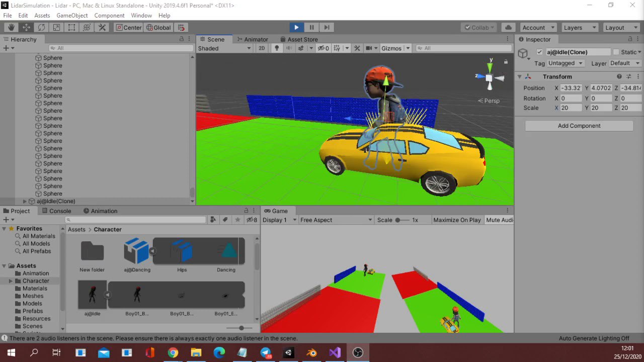Open the Account dropdown button
Screen dimensions: 644x362
(538, 28)
